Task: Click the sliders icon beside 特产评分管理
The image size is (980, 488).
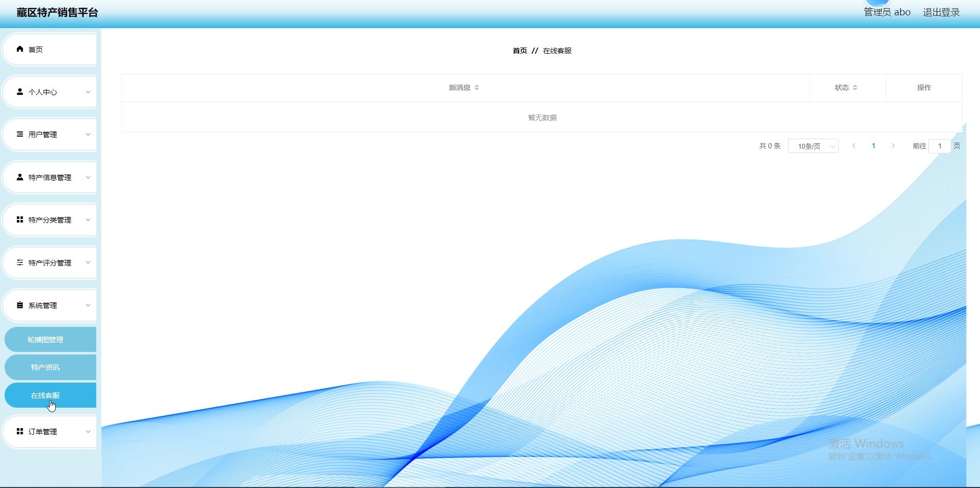Action: point(20,262)
